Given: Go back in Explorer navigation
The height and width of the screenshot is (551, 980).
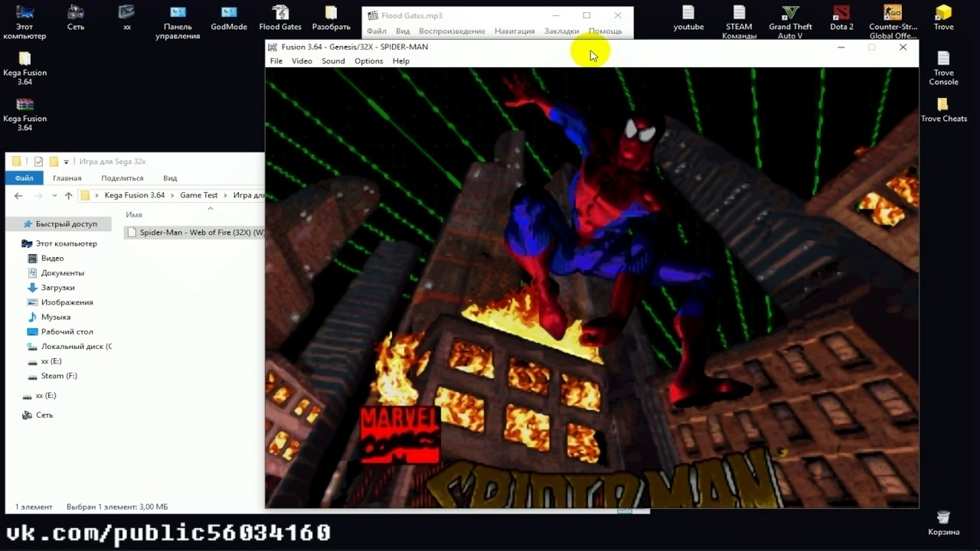Looking at the screenshot, I should point(18,196).
